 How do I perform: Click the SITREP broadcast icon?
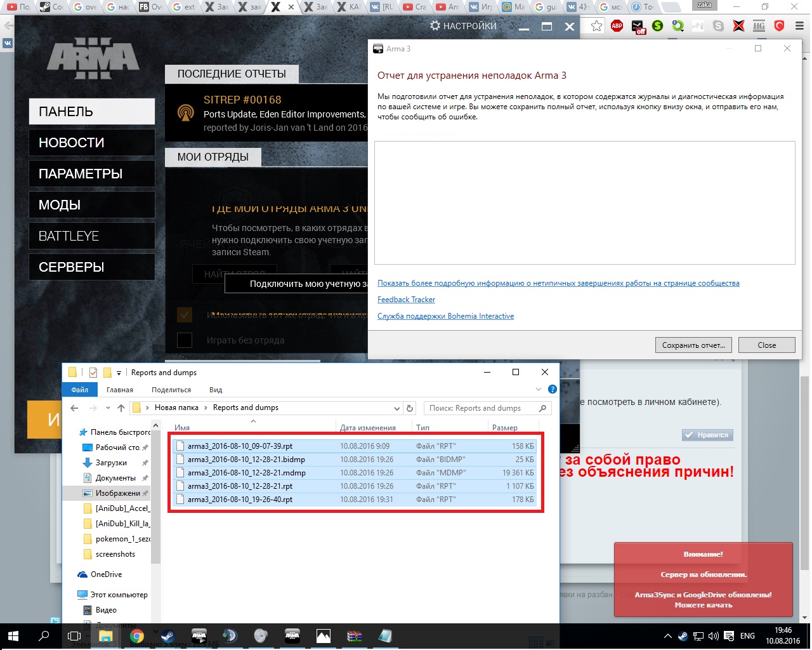pyautogui.click(x=185, y=113)
